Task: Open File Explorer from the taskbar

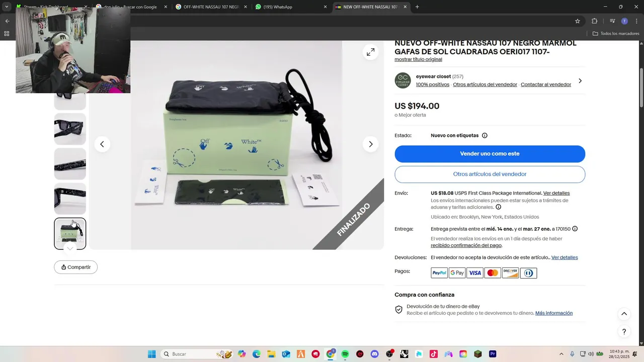Action: point(271,354)
